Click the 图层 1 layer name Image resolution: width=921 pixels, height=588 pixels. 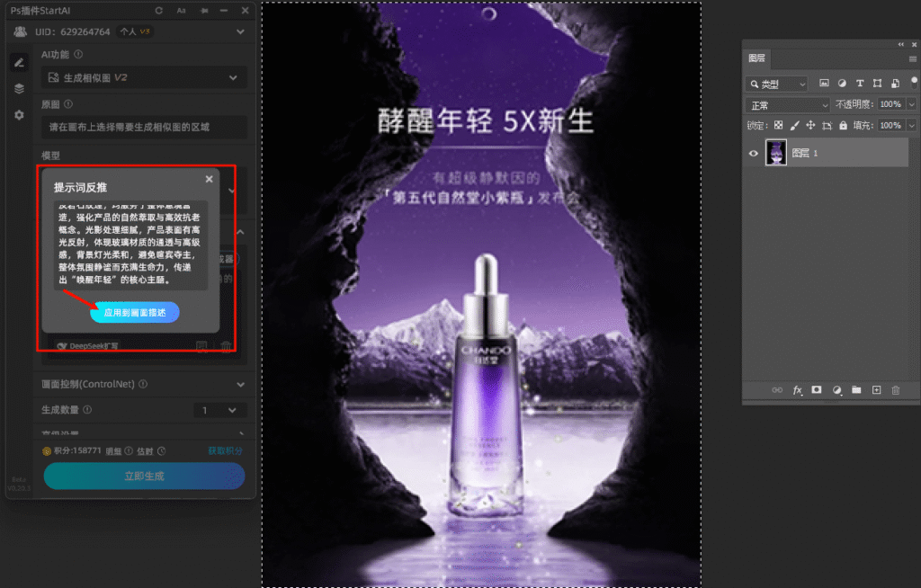click(805, 154)
